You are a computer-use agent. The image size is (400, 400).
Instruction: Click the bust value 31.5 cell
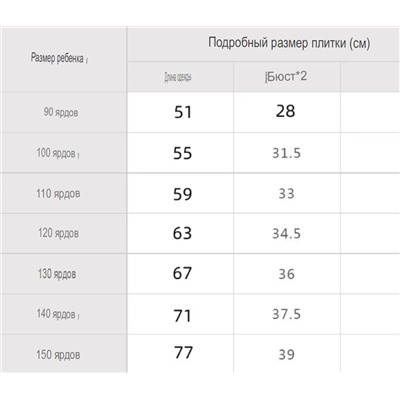[286, 153]
